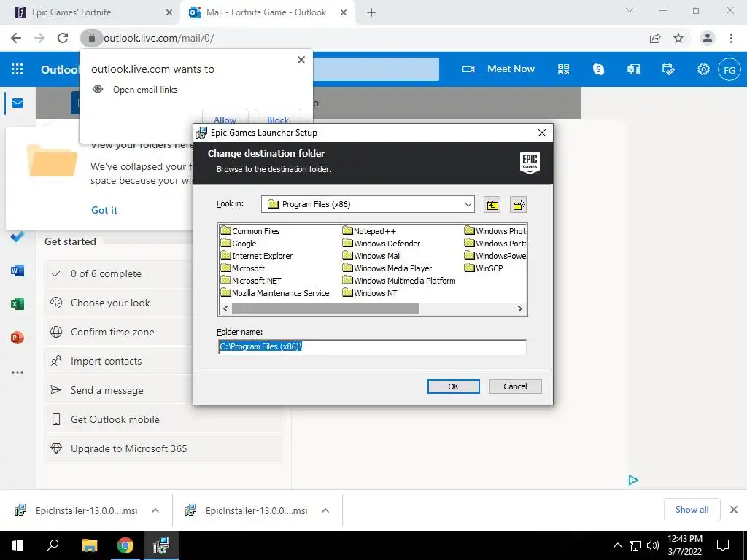Open the My Day calendar-check icon
This screenshot has width=747, height=560.
click(x=668, y=69)
